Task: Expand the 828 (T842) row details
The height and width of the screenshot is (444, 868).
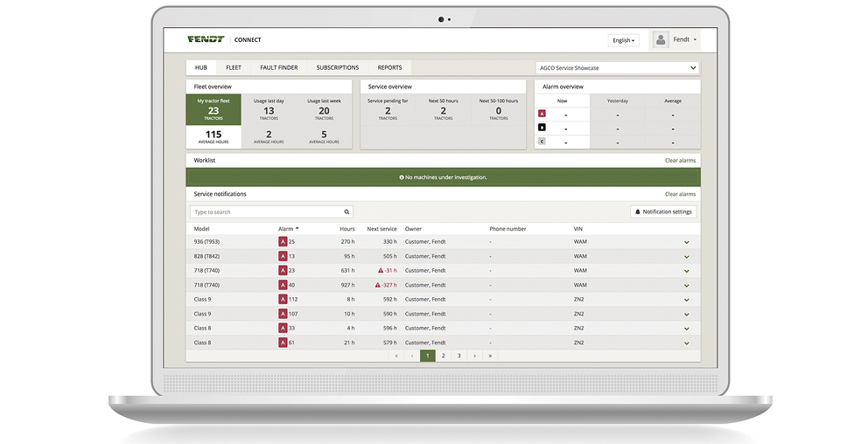Action: coord(686,257)
